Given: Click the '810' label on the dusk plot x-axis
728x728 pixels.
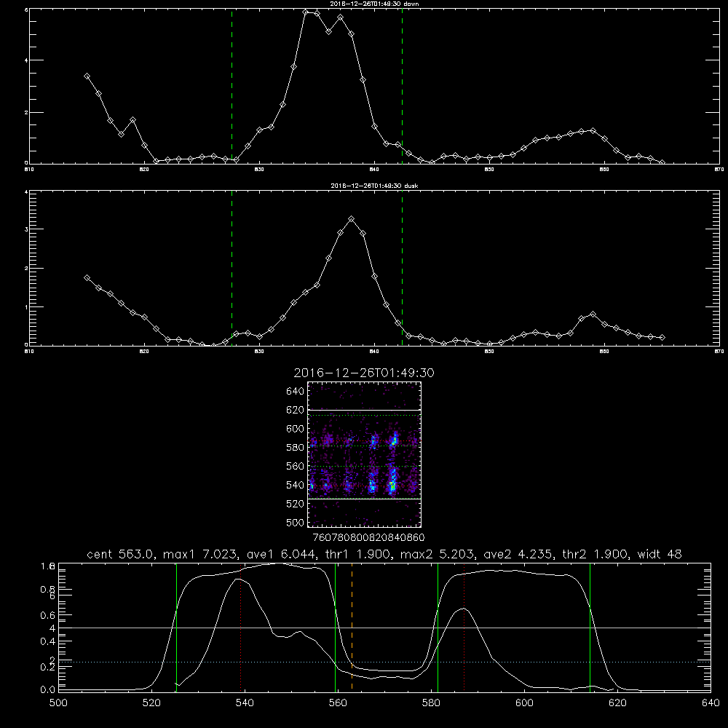Looking at the screenshot, I should [29, 352].
